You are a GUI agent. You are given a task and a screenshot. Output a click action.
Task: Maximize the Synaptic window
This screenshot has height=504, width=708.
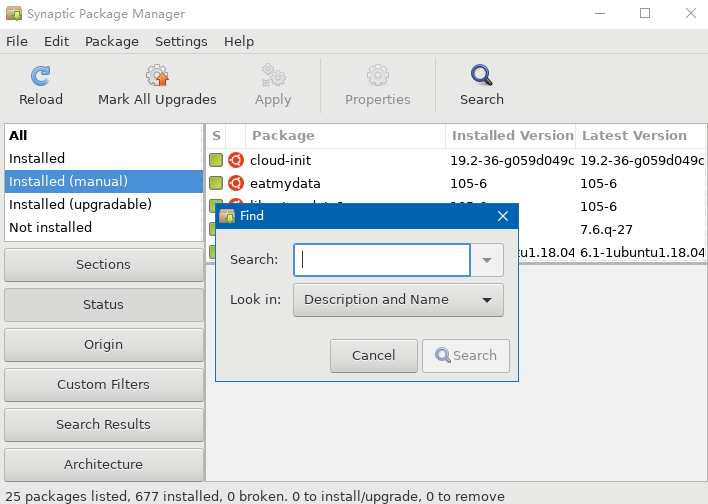[645, 14]
